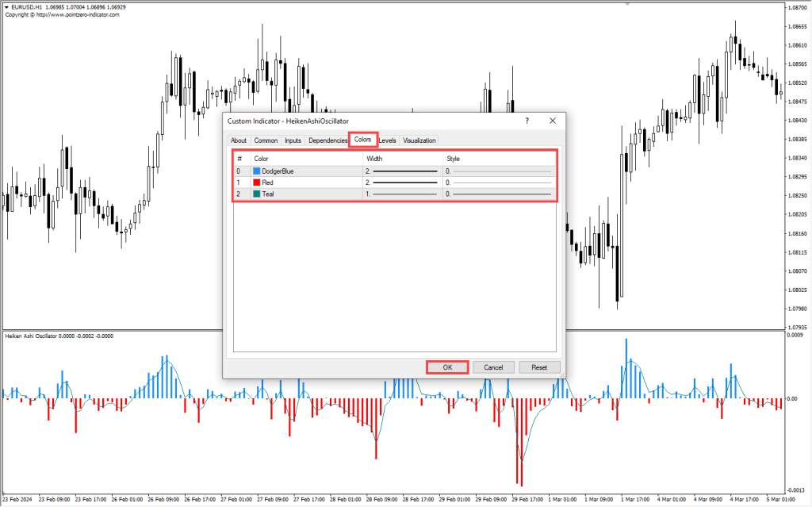Click the Style column header
The image size is (812, 507).
click(500, 159)
